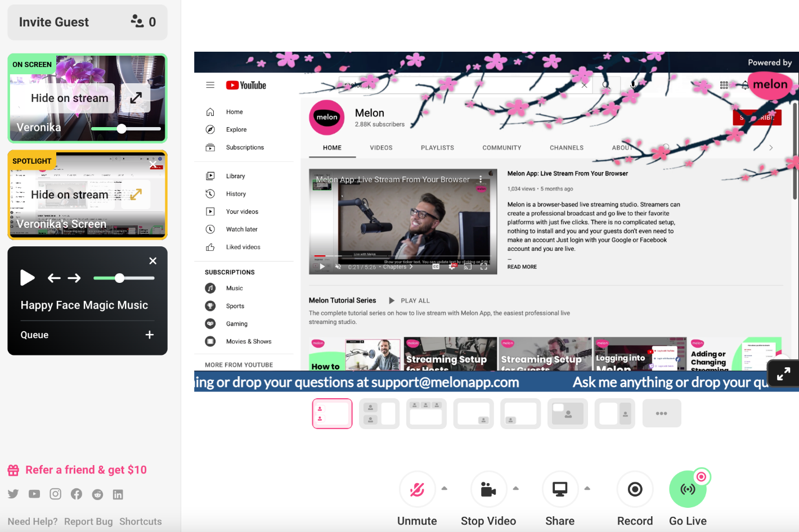Open Liked videos in sidebar
This screenshot has height=532, width=799.
244,247
